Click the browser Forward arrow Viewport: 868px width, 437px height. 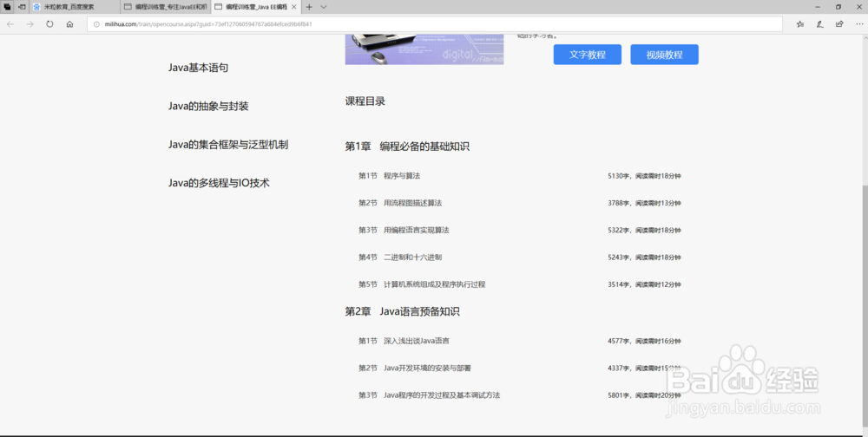click(x=30, y=24)
